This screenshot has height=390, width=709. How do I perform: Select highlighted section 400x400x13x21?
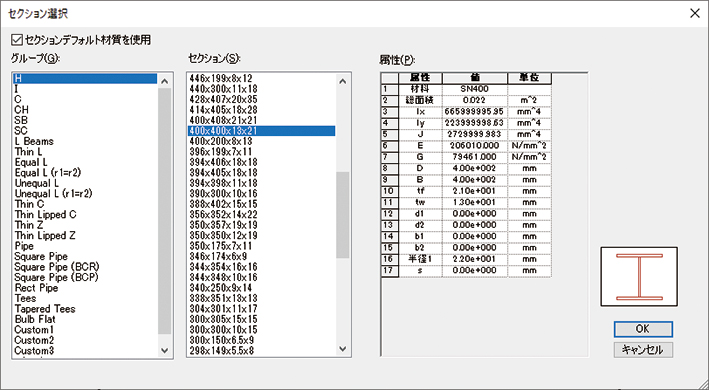[261, 131]
